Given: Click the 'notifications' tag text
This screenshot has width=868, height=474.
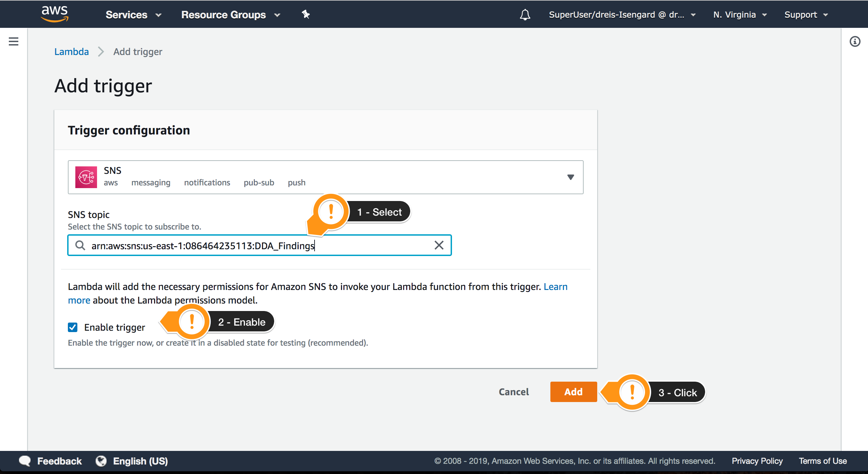Looking at the screenshot, I should coord(207,183).
